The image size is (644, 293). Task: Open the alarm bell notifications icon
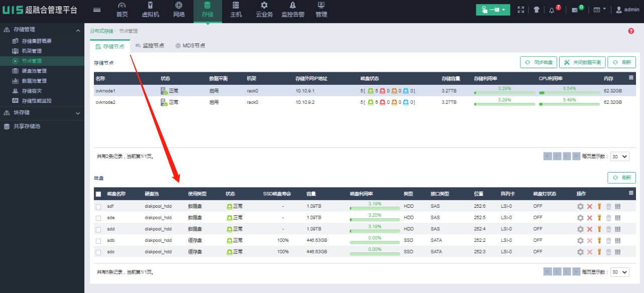tap(552, 10)
